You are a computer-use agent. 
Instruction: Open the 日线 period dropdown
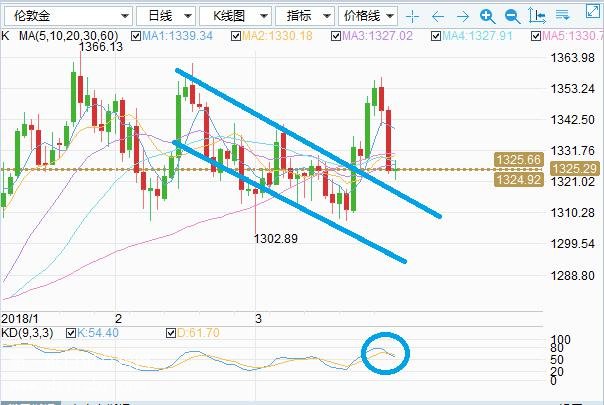(166, 16)
